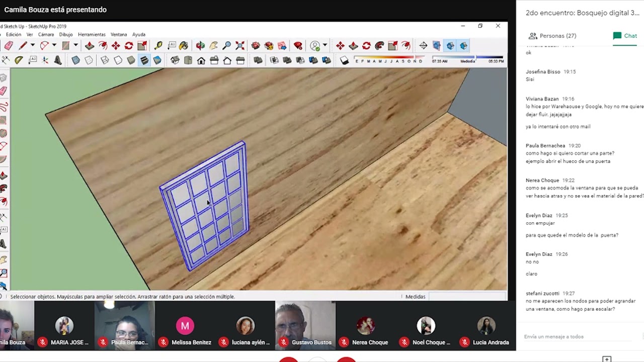
Task: Open the Herramientas menu
Action: [x=92, y=35]
